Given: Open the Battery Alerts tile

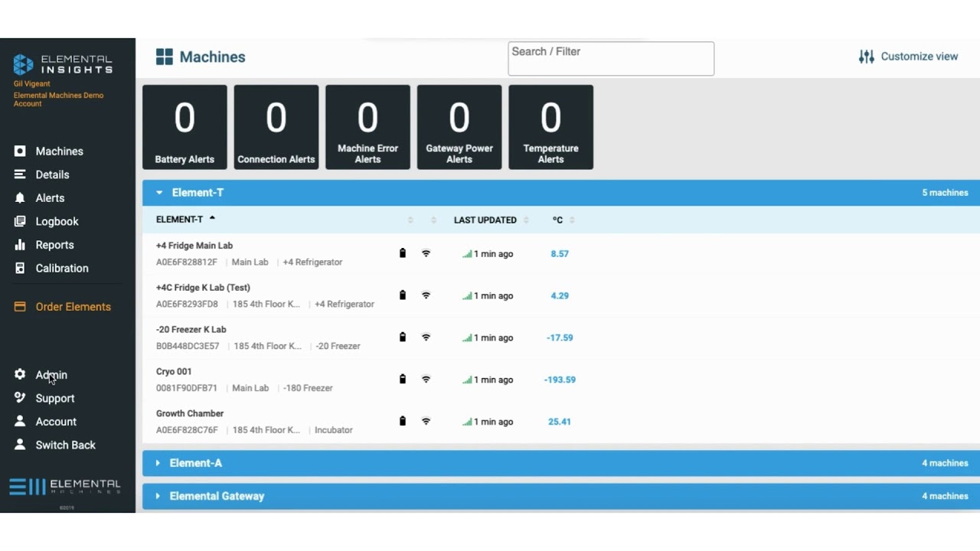Looking at the screenshot, I should pyautogui.click(x=185, y=127).
